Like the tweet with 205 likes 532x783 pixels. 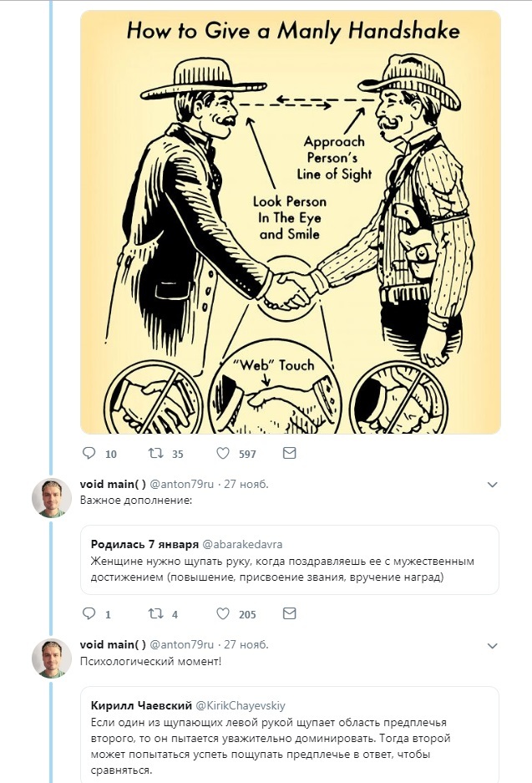(223, 614)
